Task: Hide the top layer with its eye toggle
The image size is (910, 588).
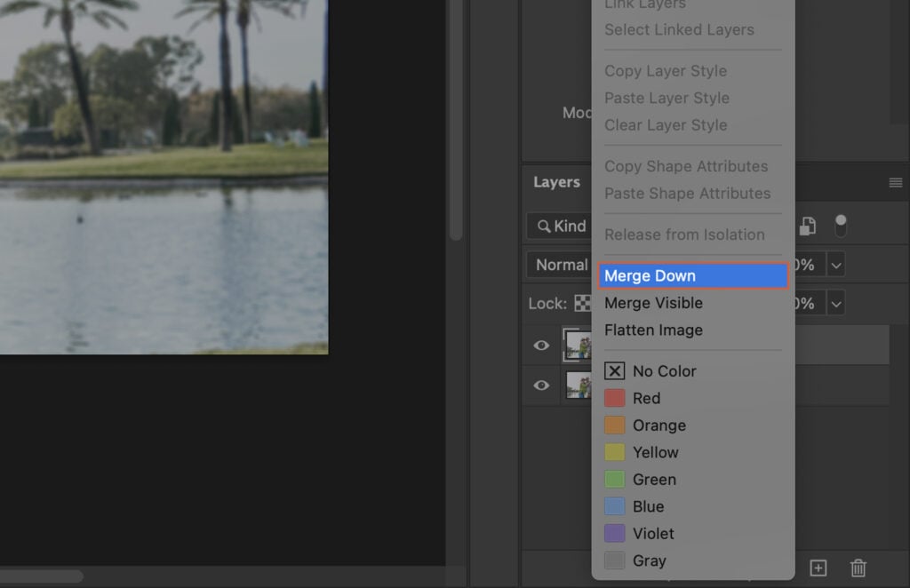Action: (x=541, y=346)
